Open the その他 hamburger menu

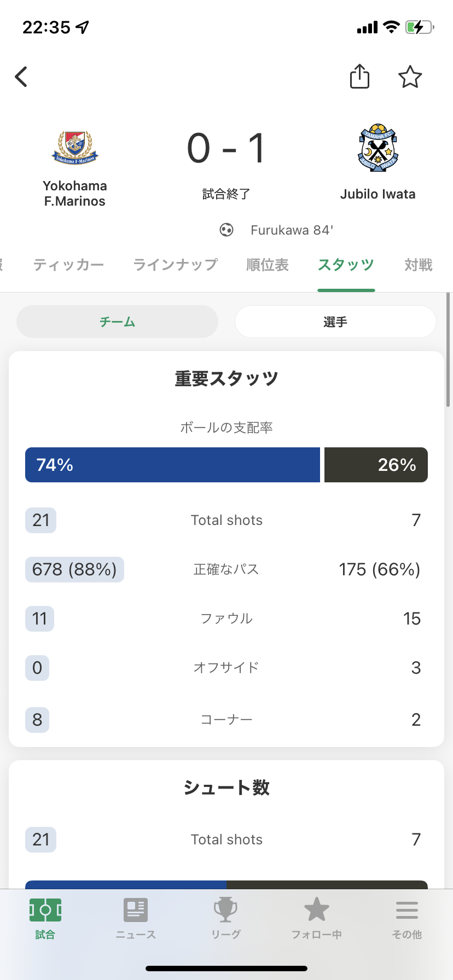[407, 911]
